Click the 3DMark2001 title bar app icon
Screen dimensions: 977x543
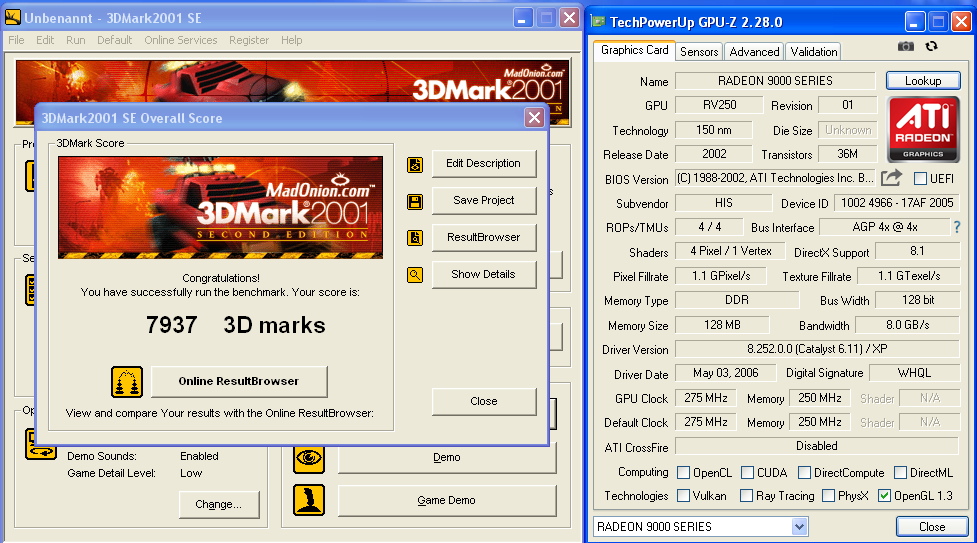(12, 17)
